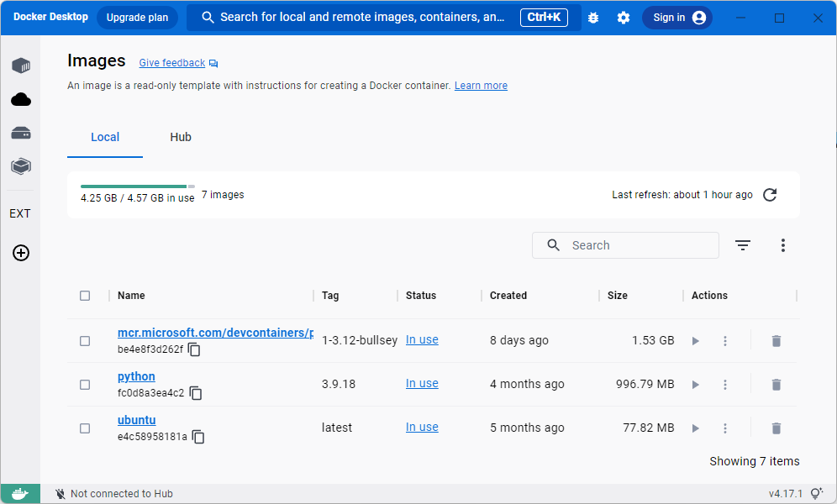837x504 pixels.
Task: Click the Showing 7 items text
Action: tap(755, 461)
